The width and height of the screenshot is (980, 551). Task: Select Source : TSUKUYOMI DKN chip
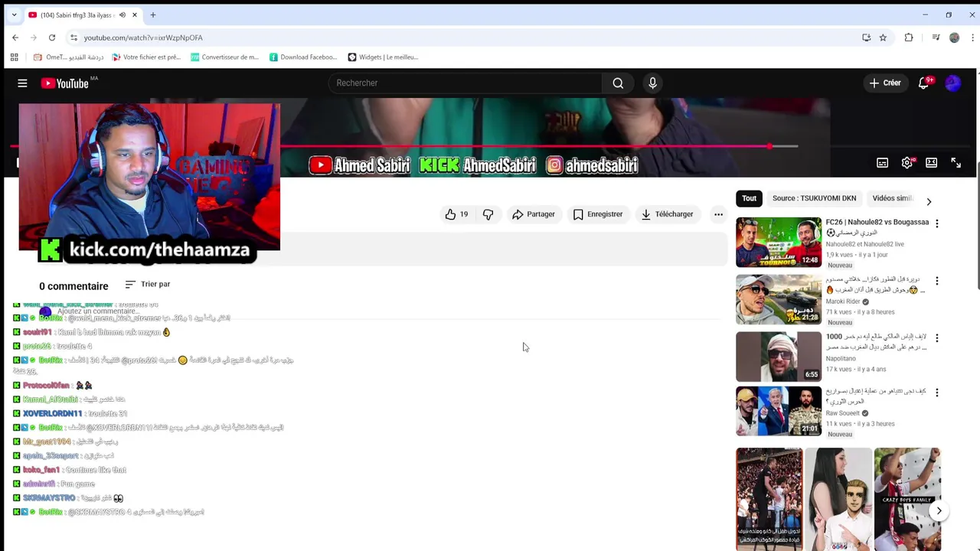pos(814,198)
